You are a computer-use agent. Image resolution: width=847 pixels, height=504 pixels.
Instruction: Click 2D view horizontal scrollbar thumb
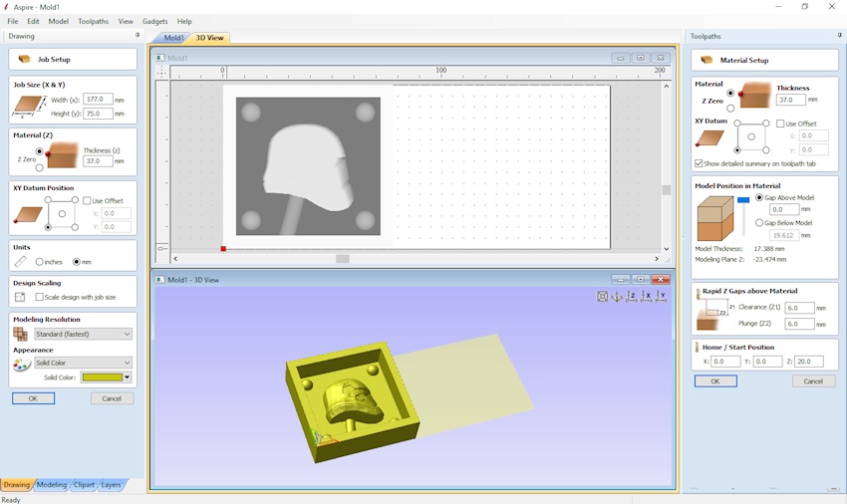point(343,259)
